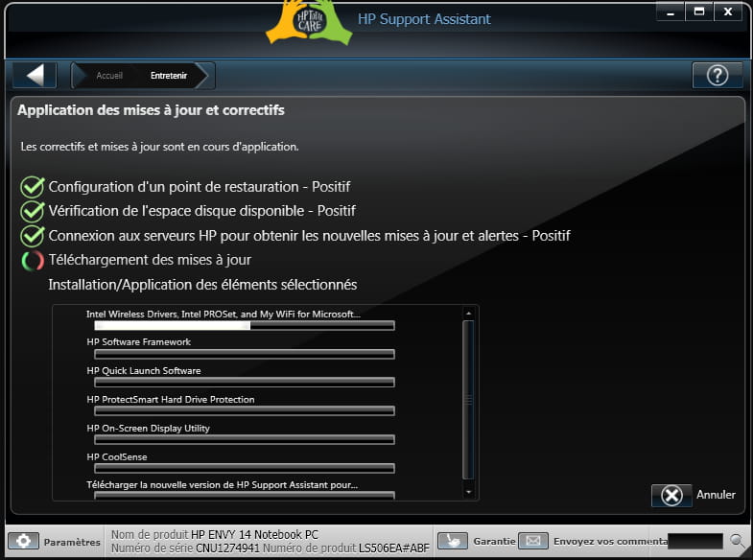Go to Accueil breadcrumb
The height and width of the screenshot is (560, 753).
(109, 76)
